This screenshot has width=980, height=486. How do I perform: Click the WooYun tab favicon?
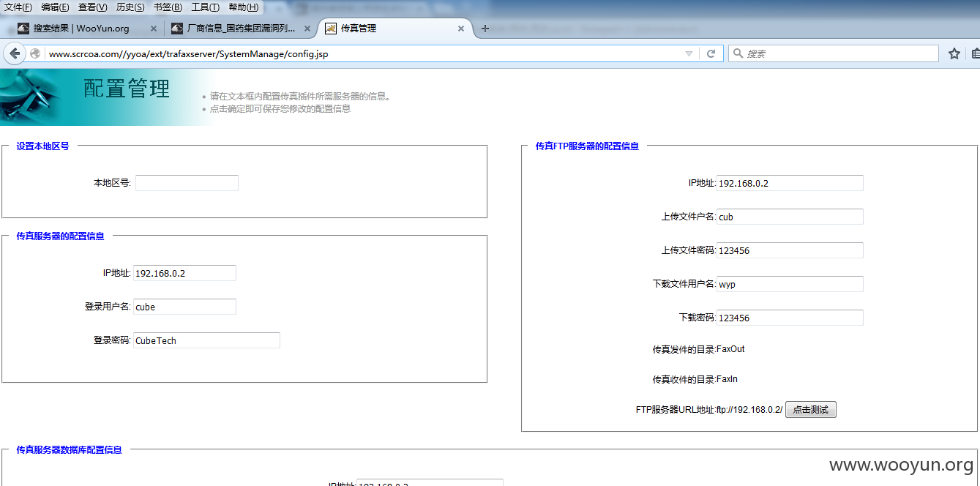[23, 29]
